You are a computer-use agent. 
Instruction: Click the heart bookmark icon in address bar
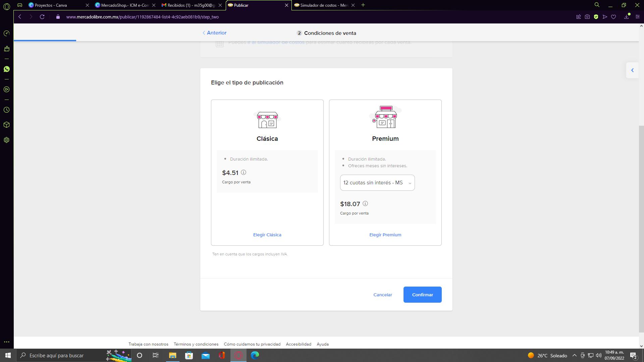pyautogui.click(x=613, y=17)
